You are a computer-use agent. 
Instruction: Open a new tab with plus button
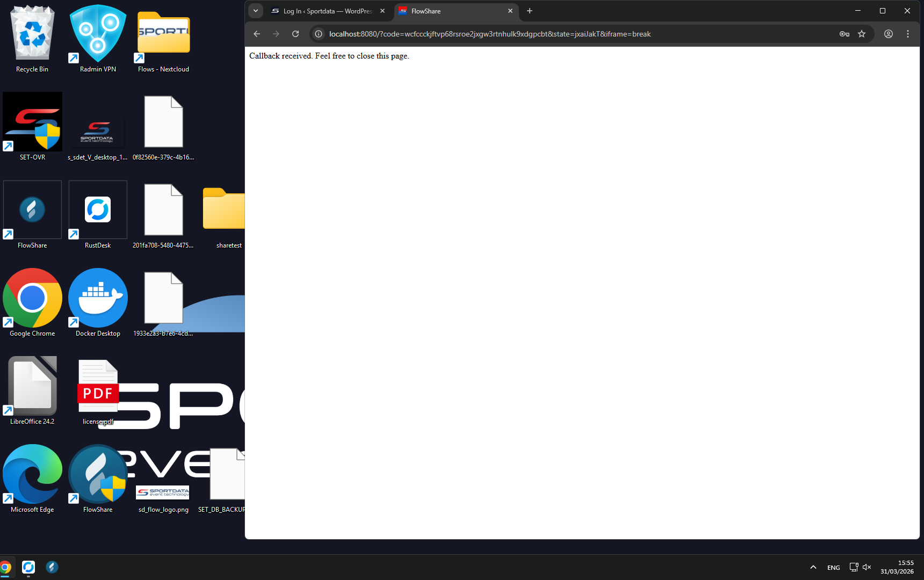click(530, 11)
